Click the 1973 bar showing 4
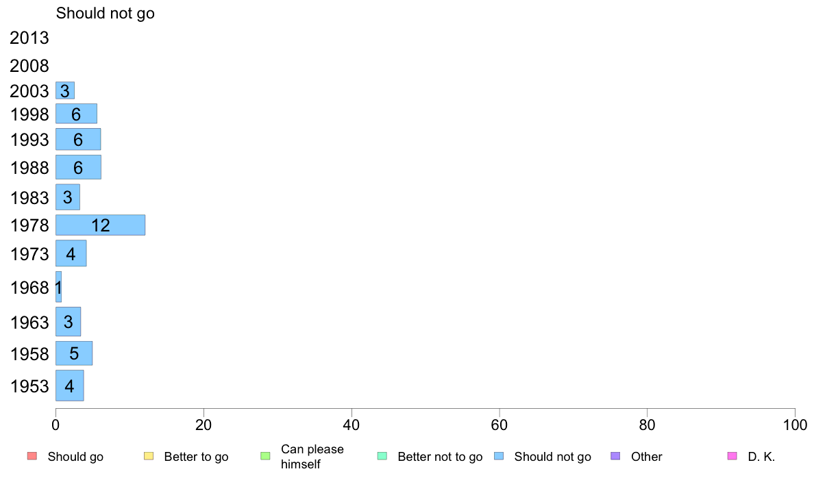The image size is (814, 504). [x=71, y=253]
